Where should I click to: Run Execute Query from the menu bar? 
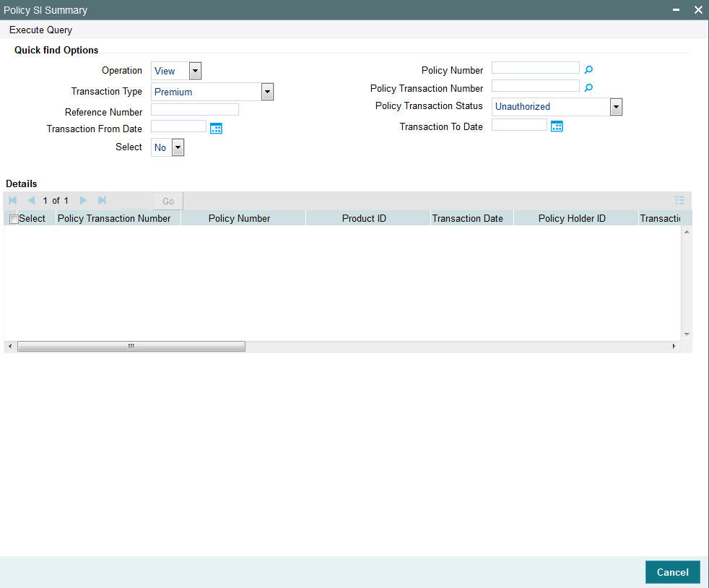40,30
